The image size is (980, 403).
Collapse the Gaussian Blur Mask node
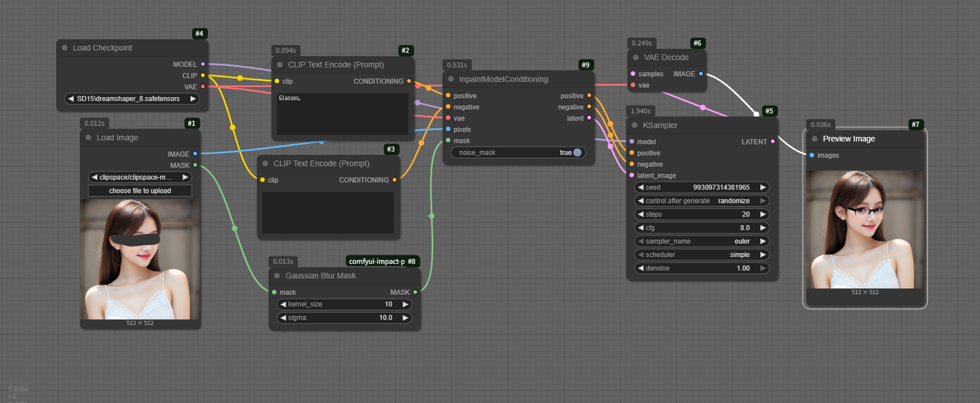tap(277, 276)
